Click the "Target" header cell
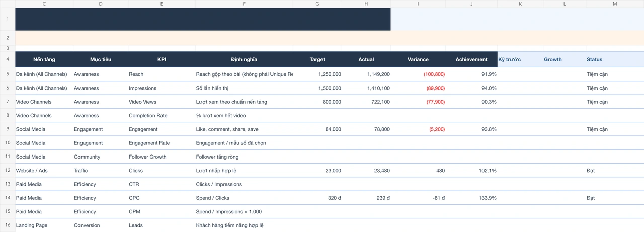Screen dimensions: 644x232 (317, 59)
